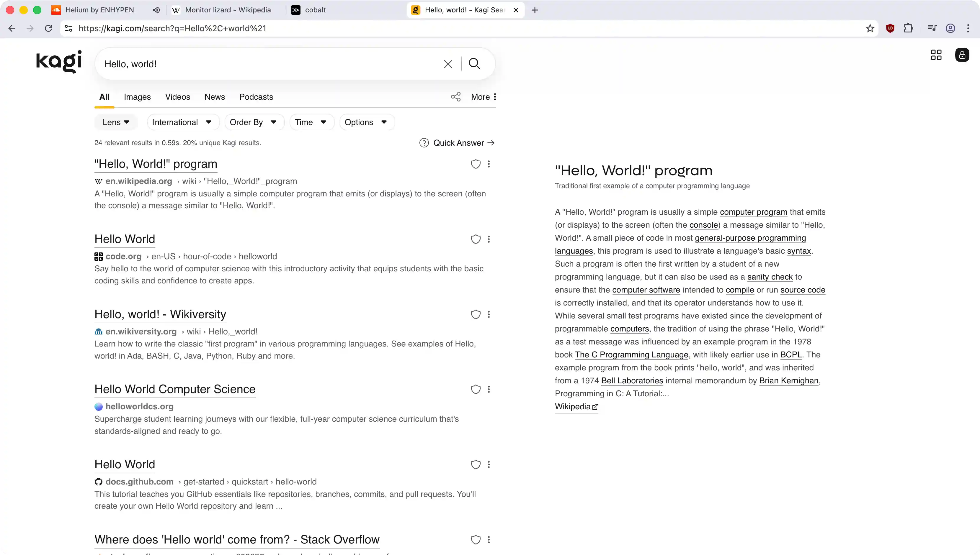Open the three-dot menu on the Hello World code.org result
The width and height of the screenshot is (980, 555).
point(489,239)
